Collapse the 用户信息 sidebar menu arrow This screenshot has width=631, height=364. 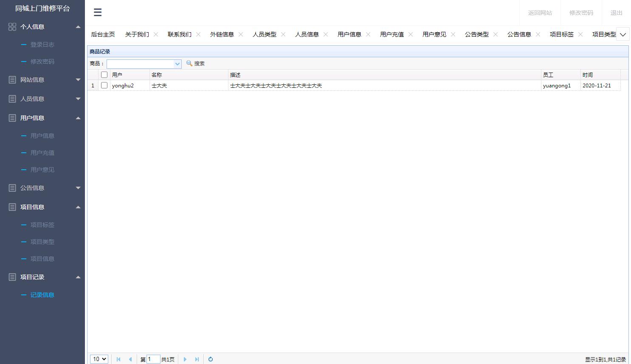coord(78,118)
